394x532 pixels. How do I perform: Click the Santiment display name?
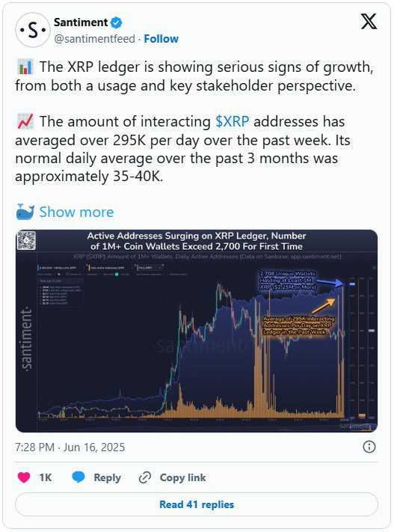pos(81,22)
